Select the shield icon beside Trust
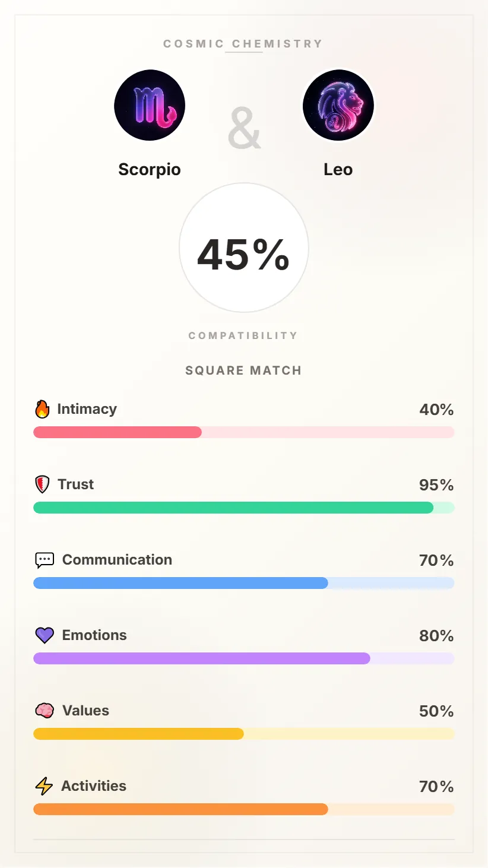 click(x=42, y=484)
